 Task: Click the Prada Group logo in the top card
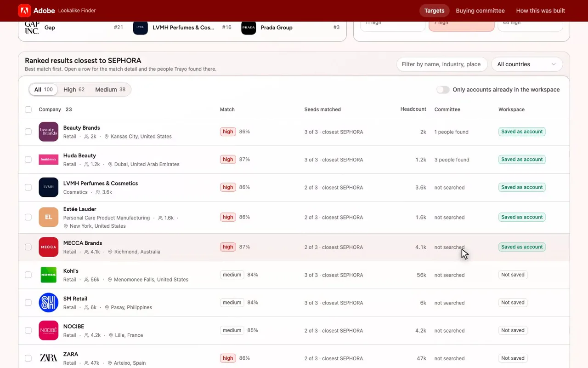pos(249,28)
